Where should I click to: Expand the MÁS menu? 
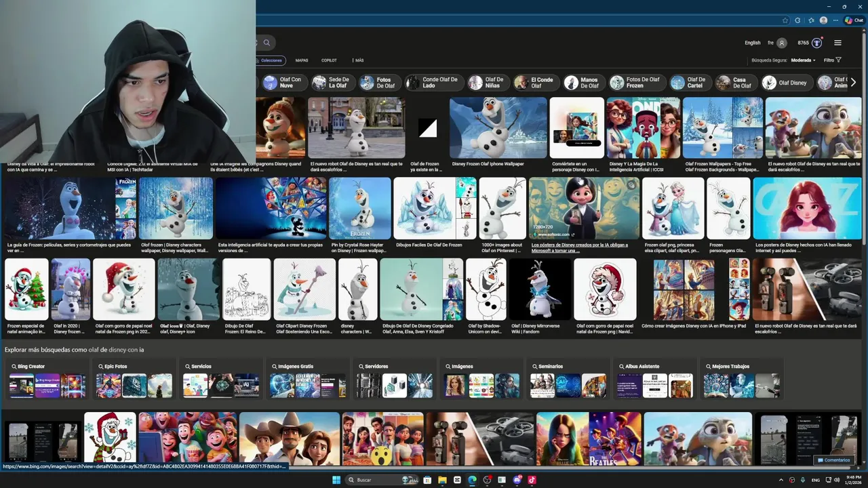pos(358,60)
